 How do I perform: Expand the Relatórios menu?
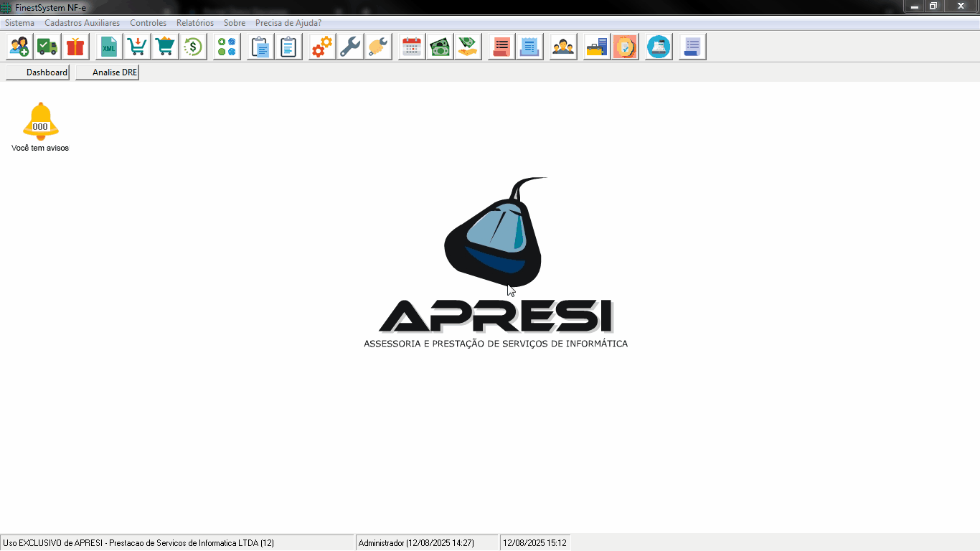(194, 23)
